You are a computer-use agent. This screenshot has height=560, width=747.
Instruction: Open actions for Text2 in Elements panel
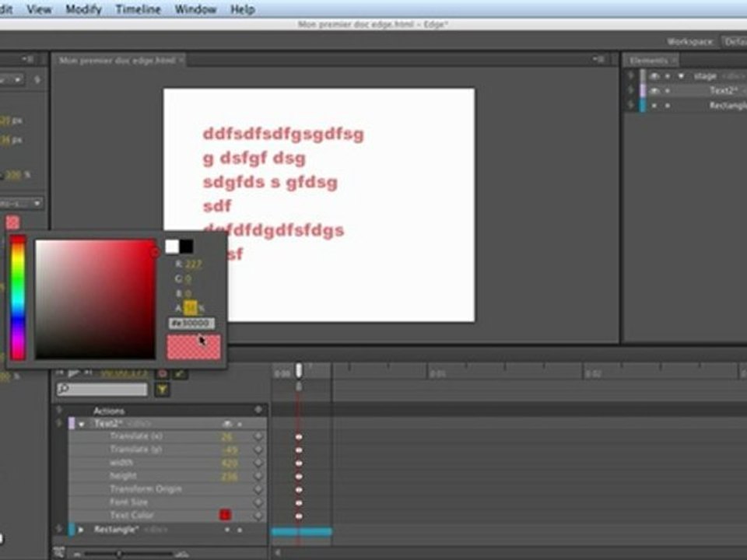point(631,89)
